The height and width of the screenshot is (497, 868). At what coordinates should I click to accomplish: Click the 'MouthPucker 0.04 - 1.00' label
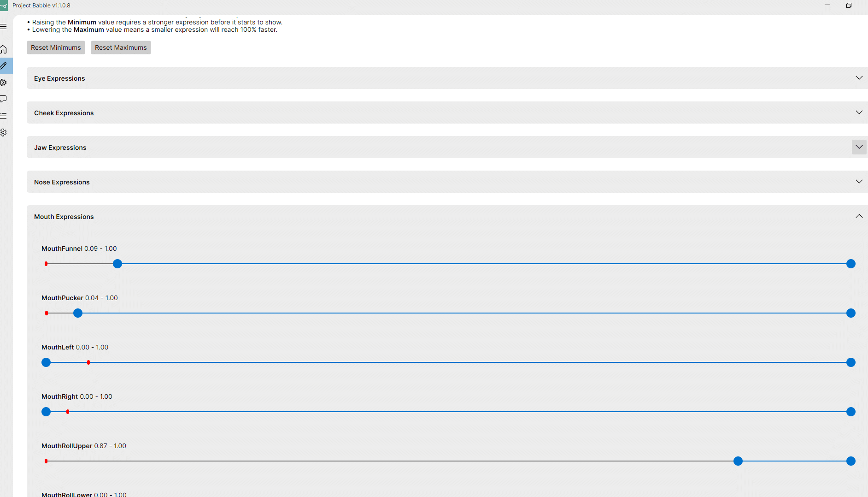pos(80,298)
